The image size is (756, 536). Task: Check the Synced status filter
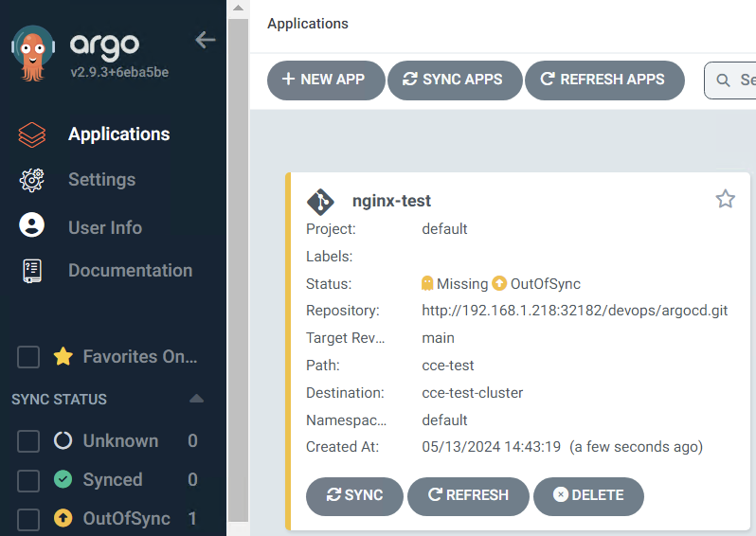[x=28, y=480]
